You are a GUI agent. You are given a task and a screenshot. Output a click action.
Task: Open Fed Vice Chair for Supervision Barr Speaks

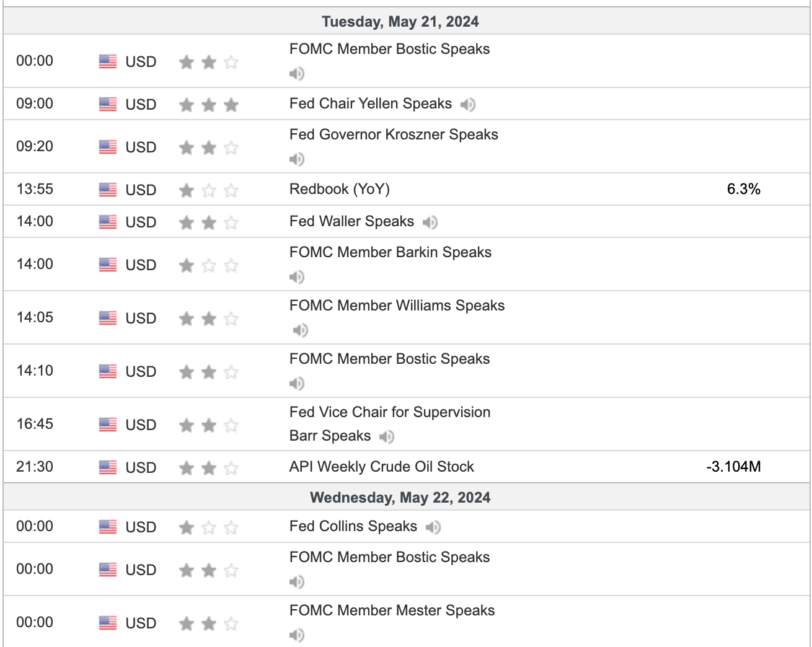coord(390,413)
